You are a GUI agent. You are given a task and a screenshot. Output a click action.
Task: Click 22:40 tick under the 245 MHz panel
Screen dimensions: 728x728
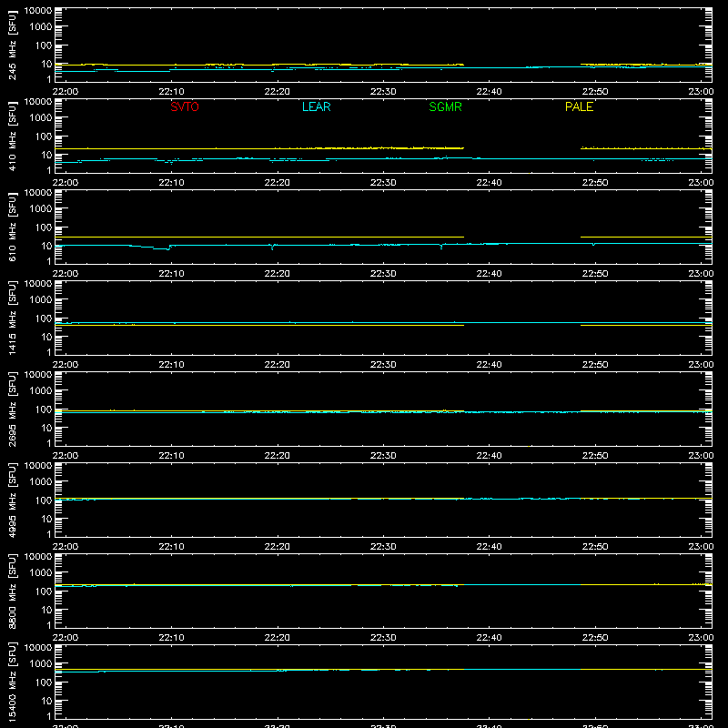[489, 92]
